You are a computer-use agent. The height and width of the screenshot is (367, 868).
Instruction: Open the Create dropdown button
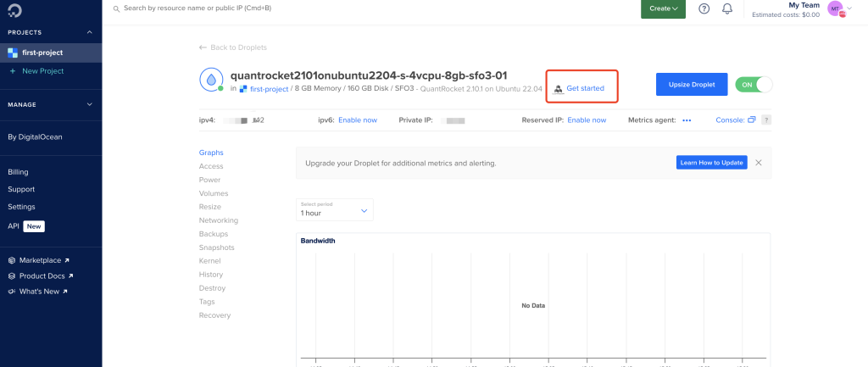pyautogui.click(x=663, y=8)
